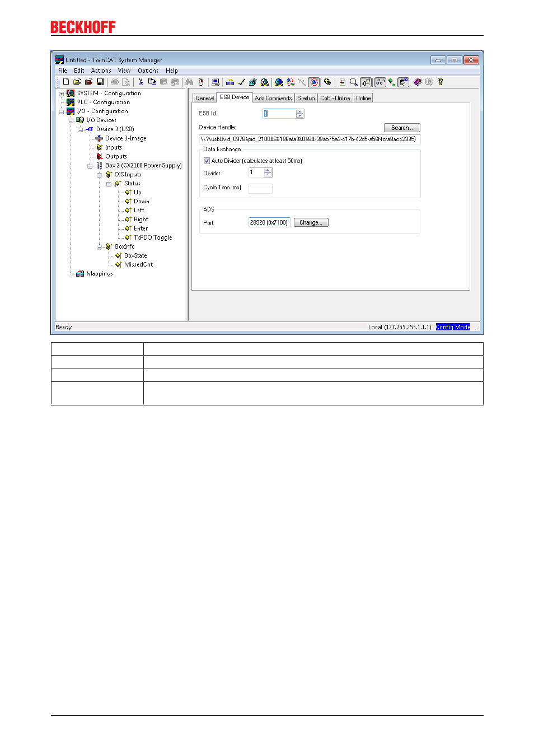Click the Scan Devices wand icon
Image resolution: width=534 pixels, height=756 pixels.
tap(302, 82)
